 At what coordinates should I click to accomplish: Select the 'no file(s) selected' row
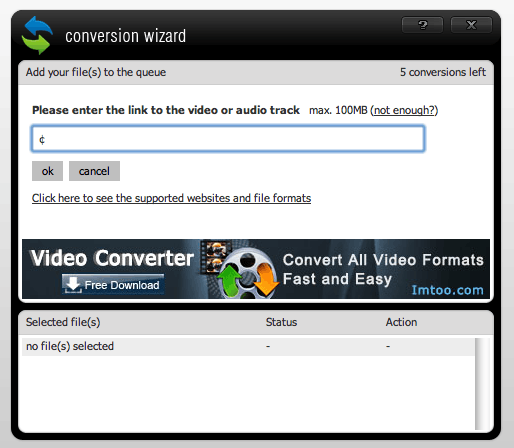coord(248,346)
